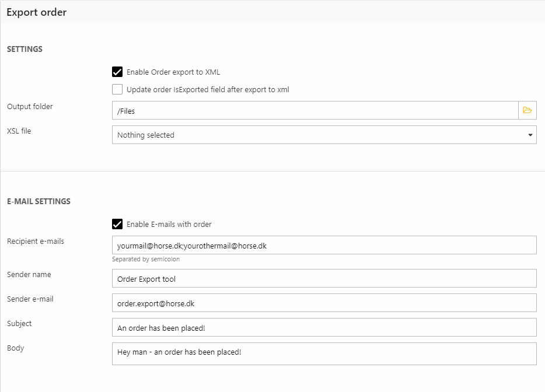The width and height of the screenshot is (545, 392).
Task: Focus the Recipient e-mails text box
Action: point(324,245)
